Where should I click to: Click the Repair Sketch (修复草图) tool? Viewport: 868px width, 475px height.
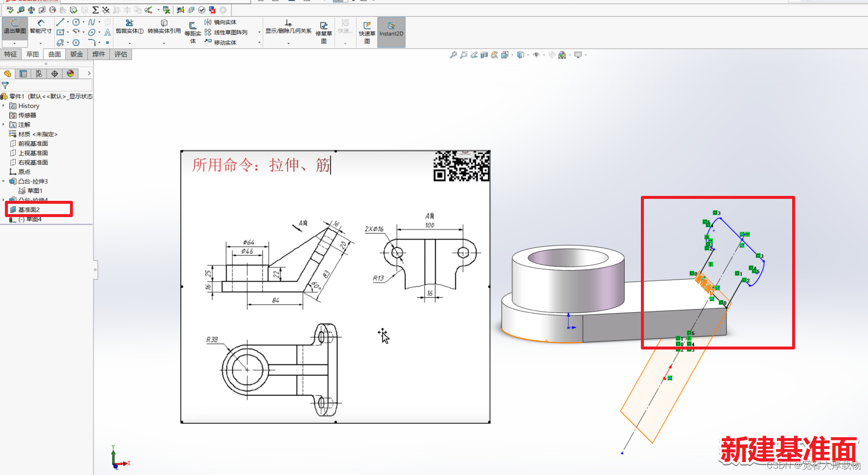(324, 32)
